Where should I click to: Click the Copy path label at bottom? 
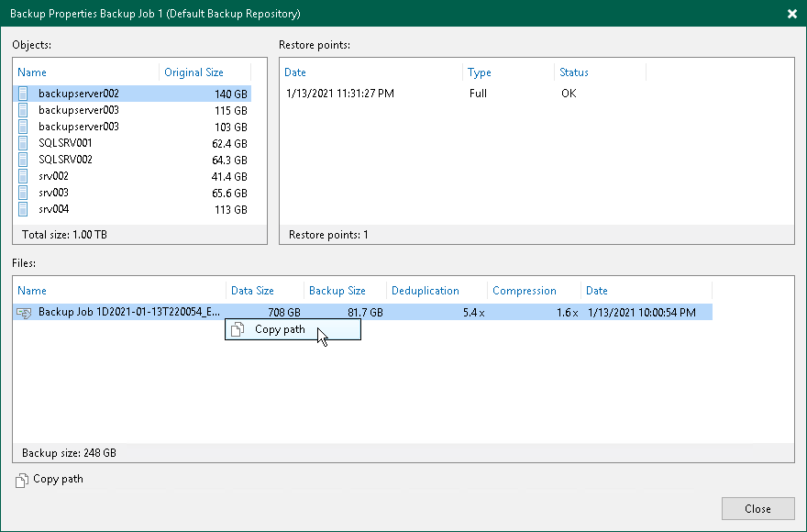click(x=57, y=479)
